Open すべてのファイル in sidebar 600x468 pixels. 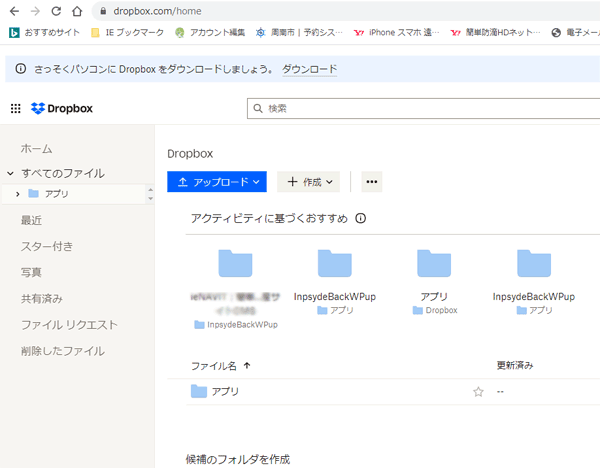pos(63,173)
